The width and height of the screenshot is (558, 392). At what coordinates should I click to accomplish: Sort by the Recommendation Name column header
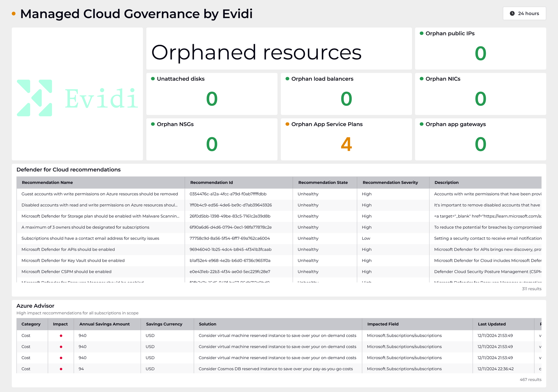pyautogui.click(x=47, y=182)
